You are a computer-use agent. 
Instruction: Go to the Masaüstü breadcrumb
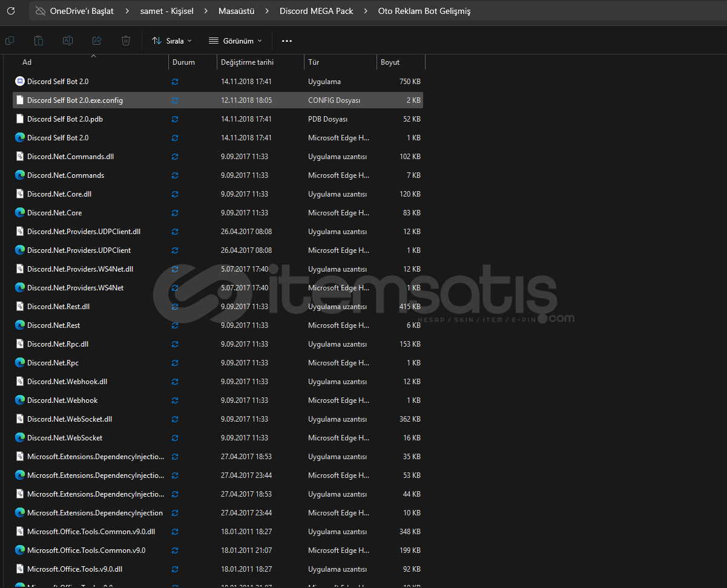click(237, 11)
